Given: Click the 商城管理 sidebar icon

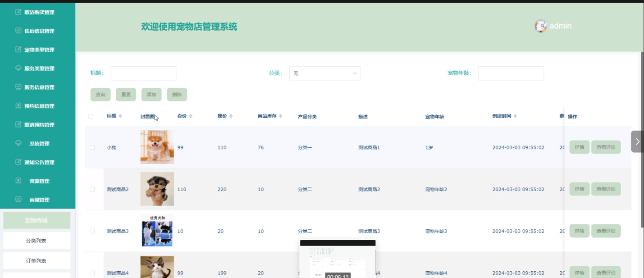Looking at the screenshot, I should (18, 200).
